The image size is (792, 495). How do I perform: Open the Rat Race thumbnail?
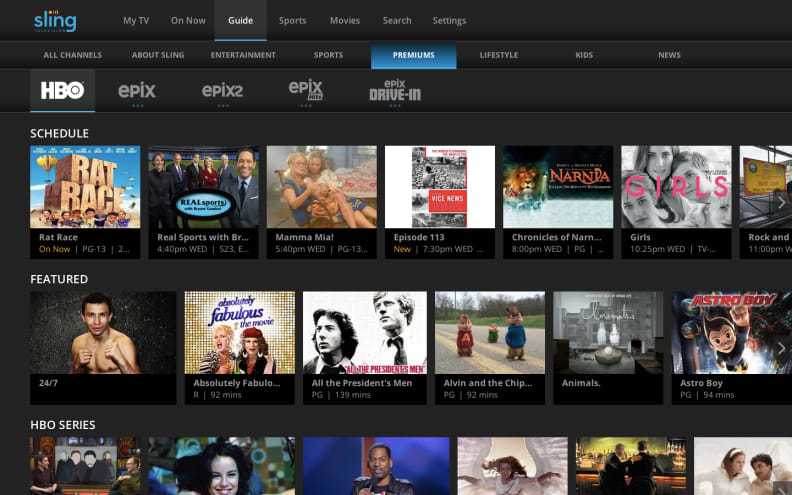click(85, 187)
